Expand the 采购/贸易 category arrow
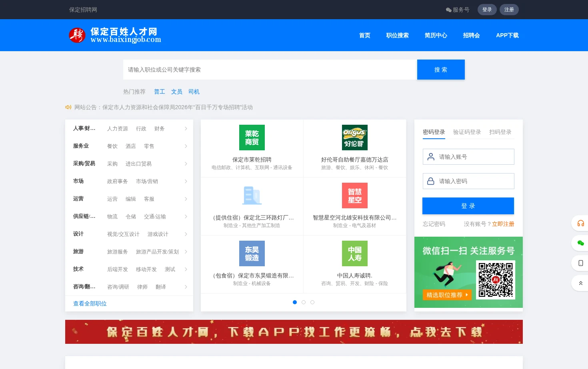Screen dimensions: 588x369 click(x=186, y=164)
